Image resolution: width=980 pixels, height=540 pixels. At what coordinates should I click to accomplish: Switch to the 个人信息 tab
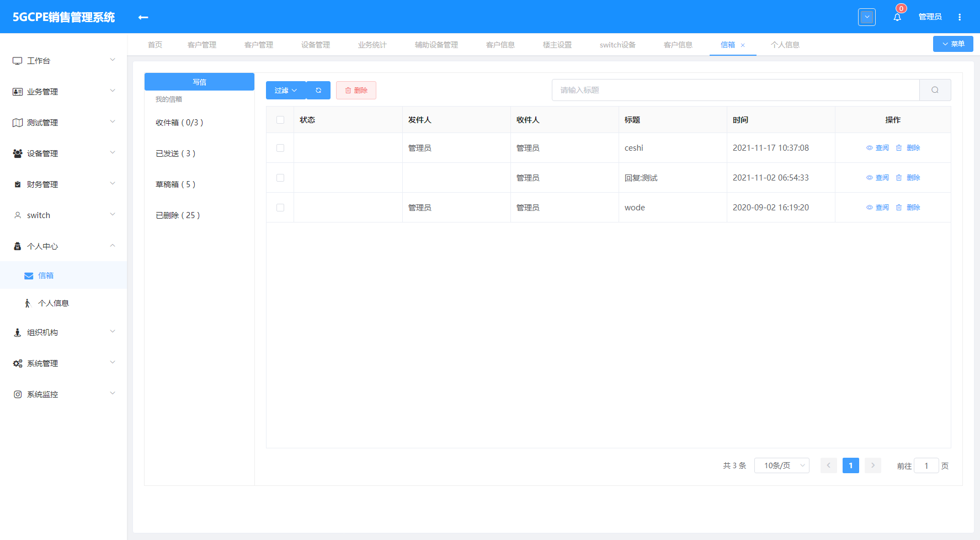(785, 45)
